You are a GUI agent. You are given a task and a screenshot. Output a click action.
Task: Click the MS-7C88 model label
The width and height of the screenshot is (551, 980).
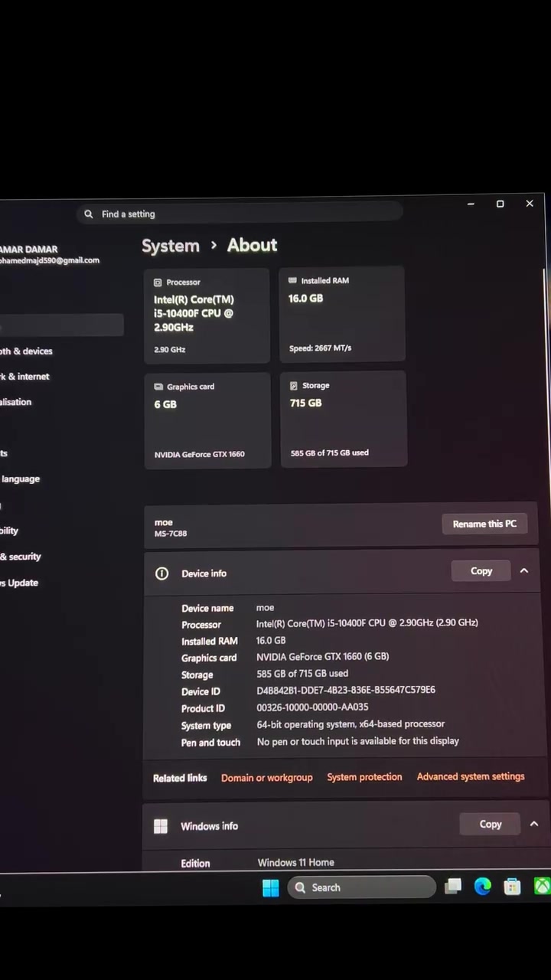coord(171,534)
